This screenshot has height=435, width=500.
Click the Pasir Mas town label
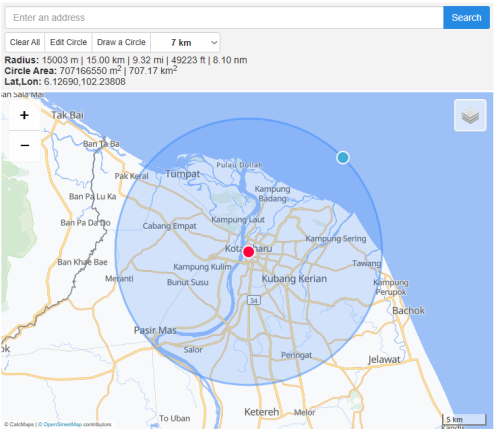point(155,330)
